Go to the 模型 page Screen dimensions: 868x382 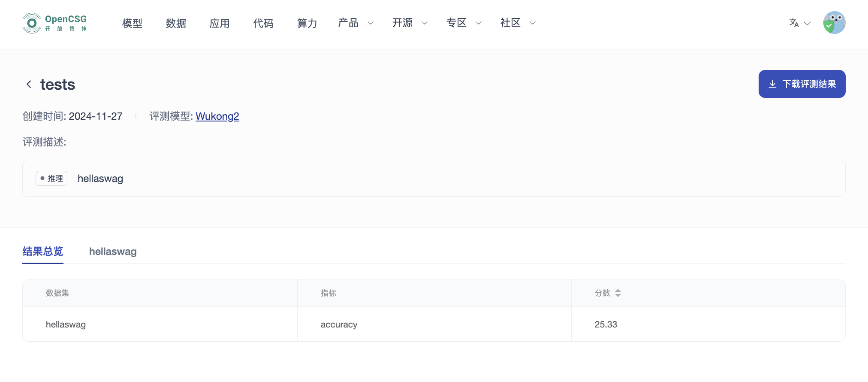click(132, 23)
